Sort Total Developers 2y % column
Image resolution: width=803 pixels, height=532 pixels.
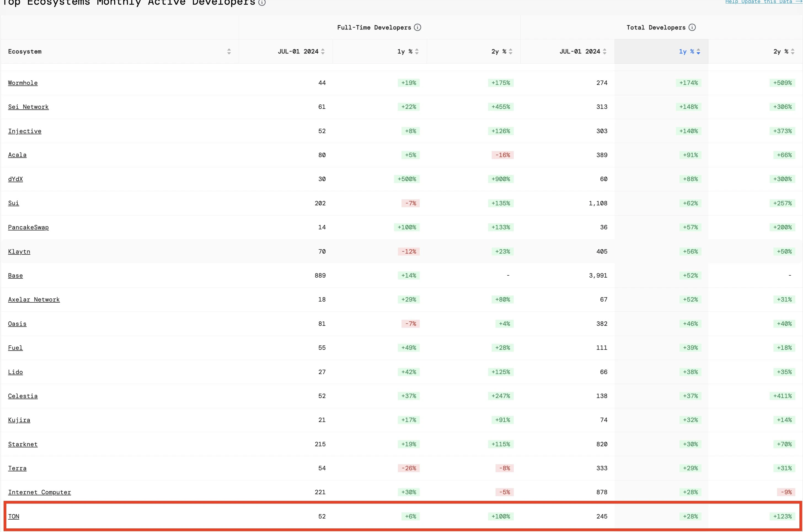coord(793,52)
